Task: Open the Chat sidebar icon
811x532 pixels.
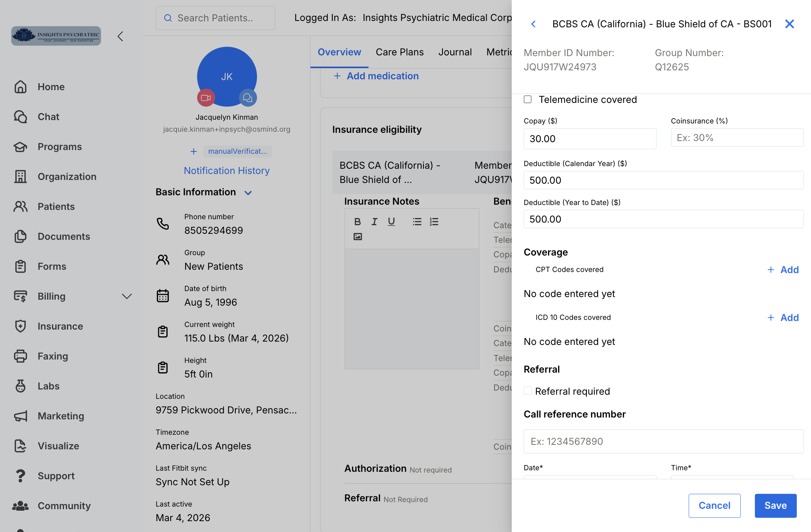Action: 21,117
